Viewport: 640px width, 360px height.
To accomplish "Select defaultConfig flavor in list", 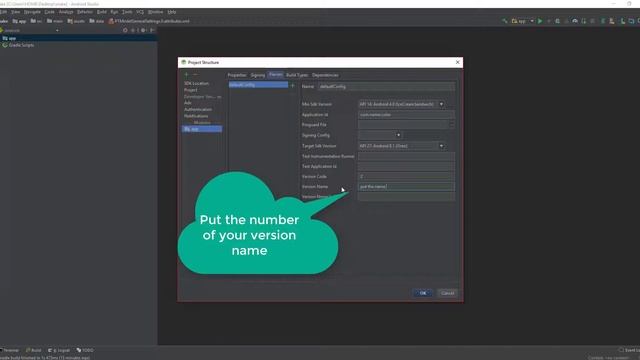I will [258, 85].
